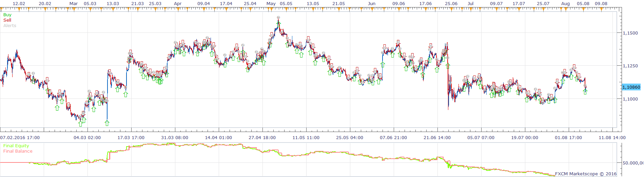Click the '13.05' date on top ruler
This screenshot has width=644, height=177.
[x=313, y=3]
